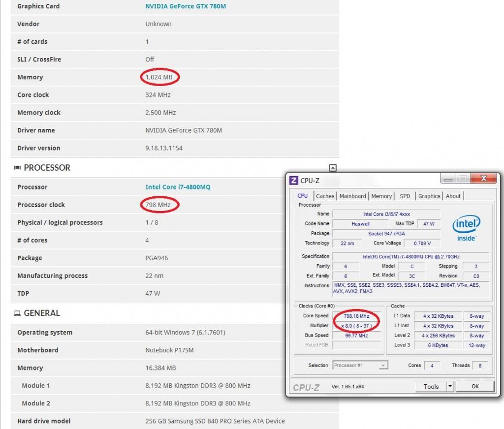Click the PROCESSOR section heading
Viewport: 504px width, 429px height.
pyautogui.click(x=47, y=168)
